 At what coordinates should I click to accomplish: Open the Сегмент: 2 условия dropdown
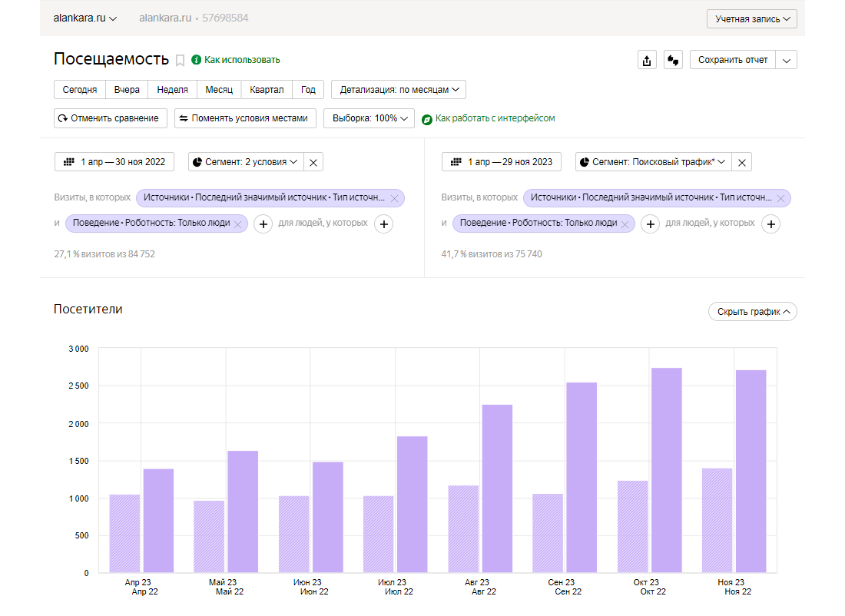coord(246,161)
